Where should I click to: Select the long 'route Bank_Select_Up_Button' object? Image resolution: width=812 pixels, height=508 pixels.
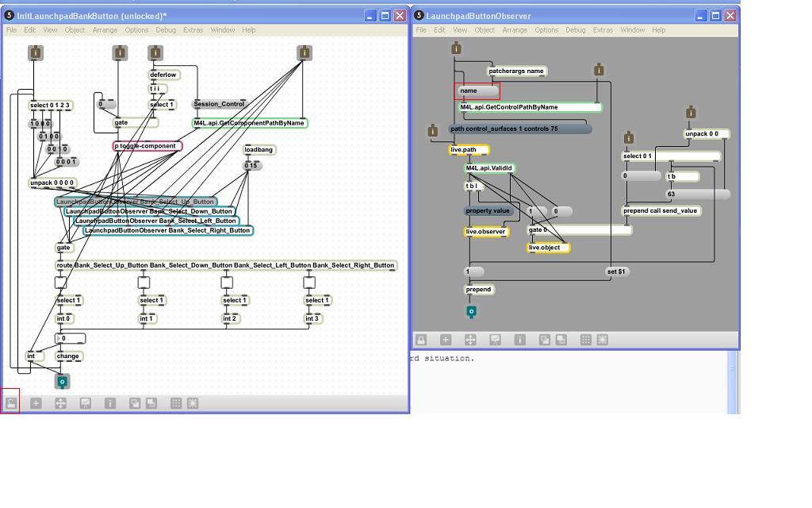point(226,265)
